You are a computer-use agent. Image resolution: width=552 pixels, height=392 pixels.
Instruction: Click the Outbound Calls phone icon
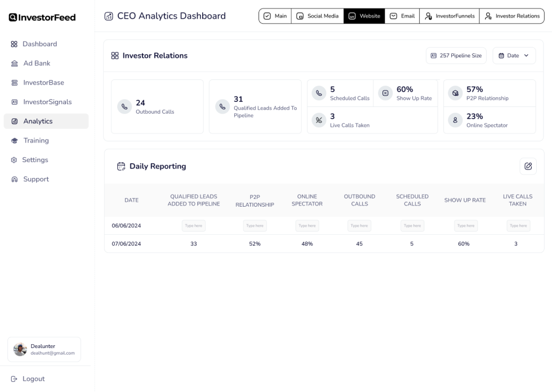tap(124, 106)
